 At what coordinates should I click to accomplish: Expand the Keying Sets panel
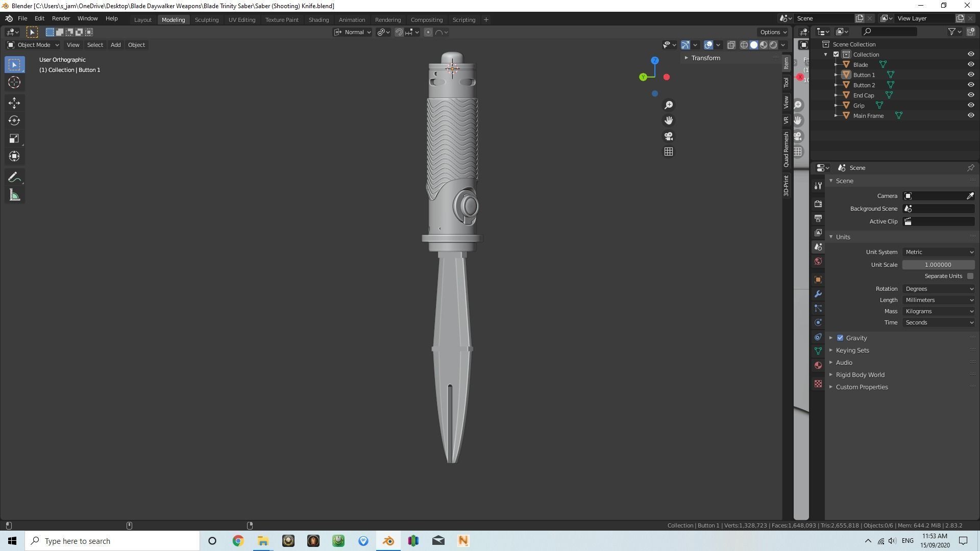point(852,350)
